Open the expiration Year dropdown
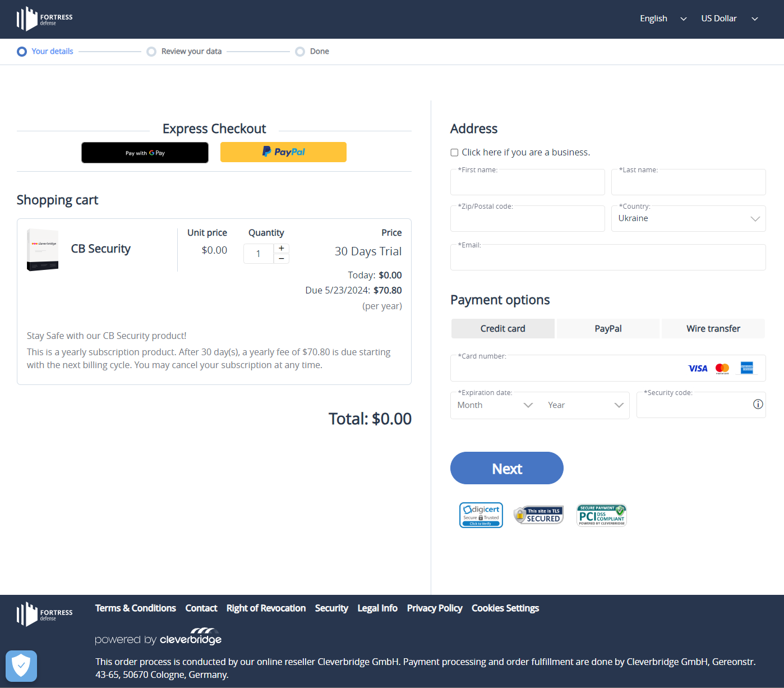The width and height of the screenshot is (784, 688). 585,405
